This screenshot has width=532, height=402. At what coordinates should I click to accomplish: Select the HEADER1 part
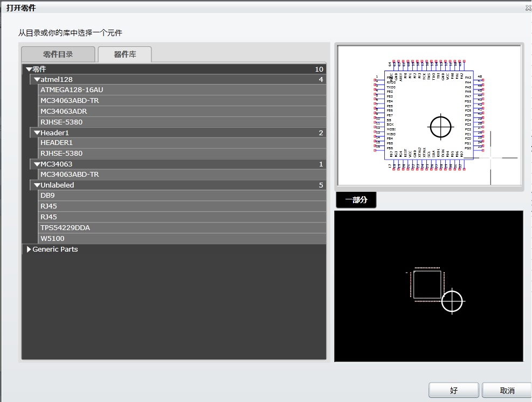(182, 143)
